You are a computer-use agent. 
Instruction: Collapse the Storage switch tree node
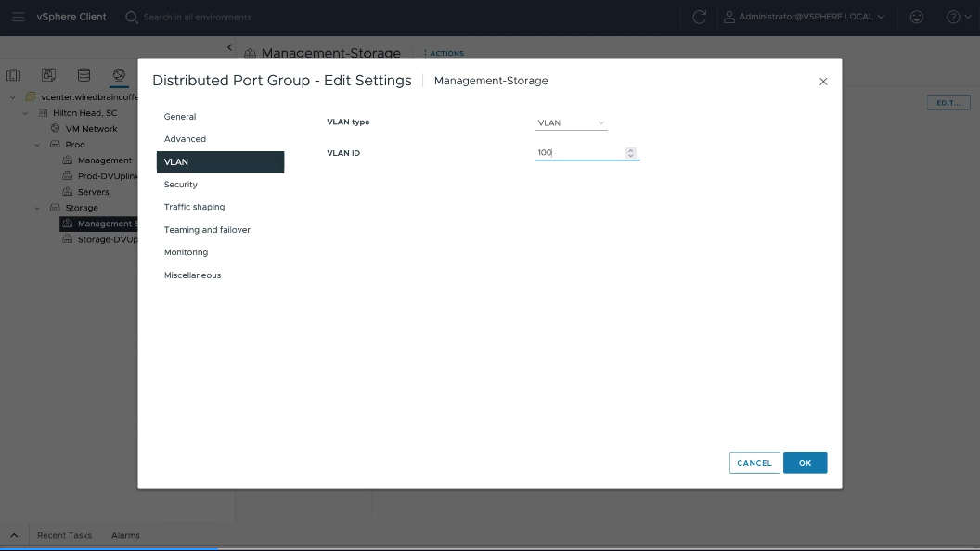point(38,208)
